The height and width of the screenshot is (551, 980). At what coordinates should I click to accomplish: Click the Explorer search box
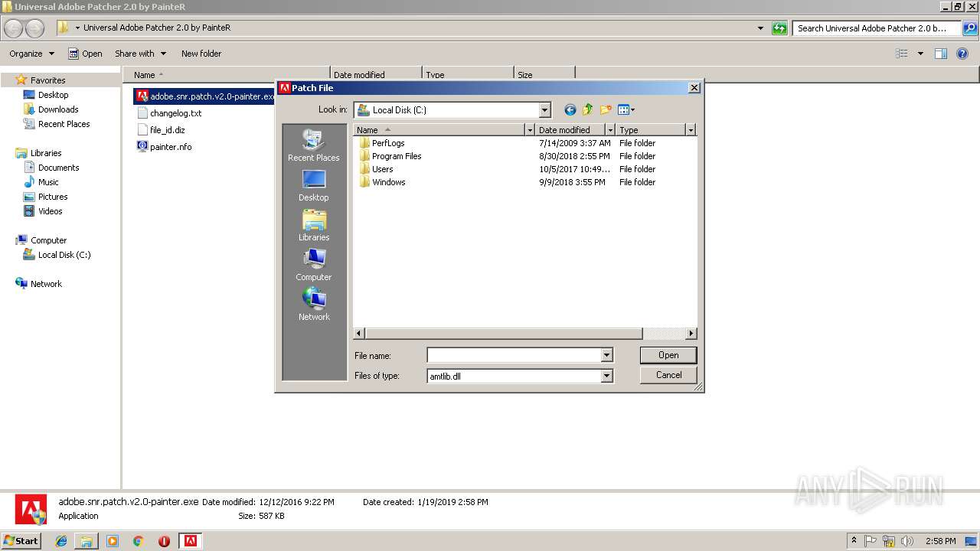(877, 28)
